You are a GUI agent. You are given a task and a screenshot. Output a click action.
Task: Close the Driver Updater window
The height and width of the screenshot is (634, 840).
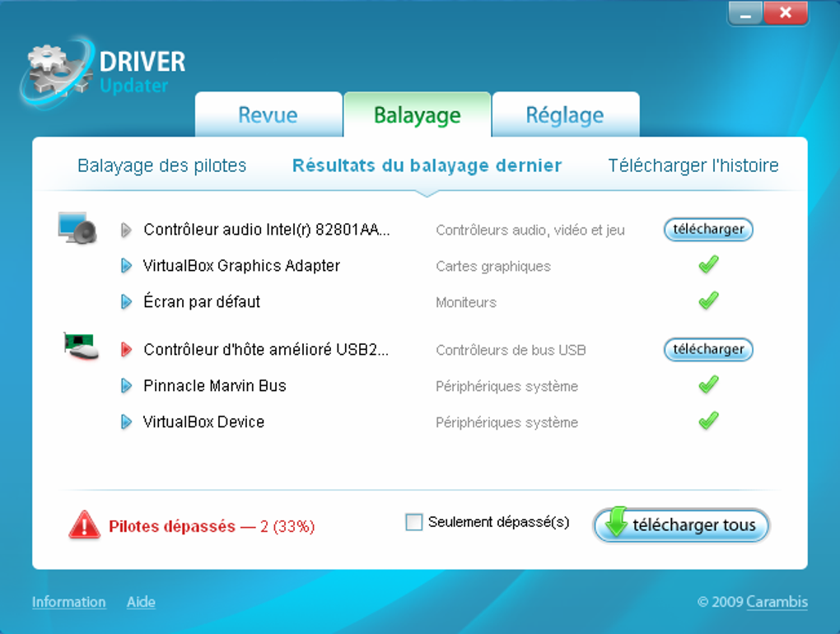tap(786, 13)
